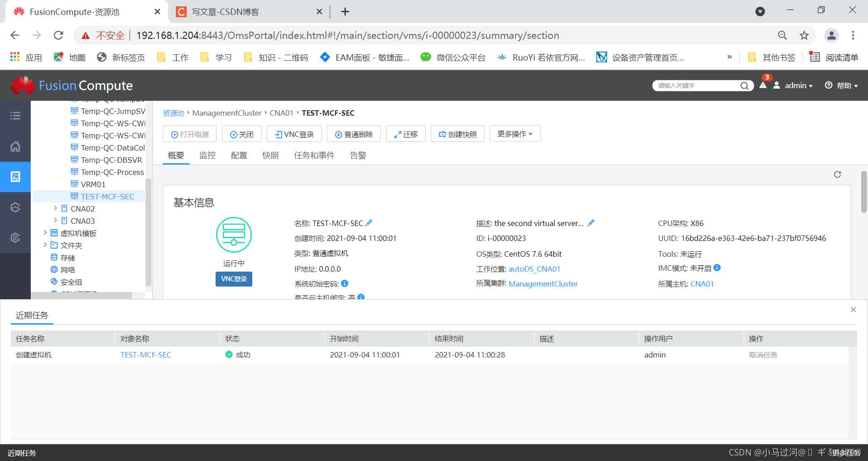
Task: Click the VNC登录 button
Action: click(x=294, y=133)
